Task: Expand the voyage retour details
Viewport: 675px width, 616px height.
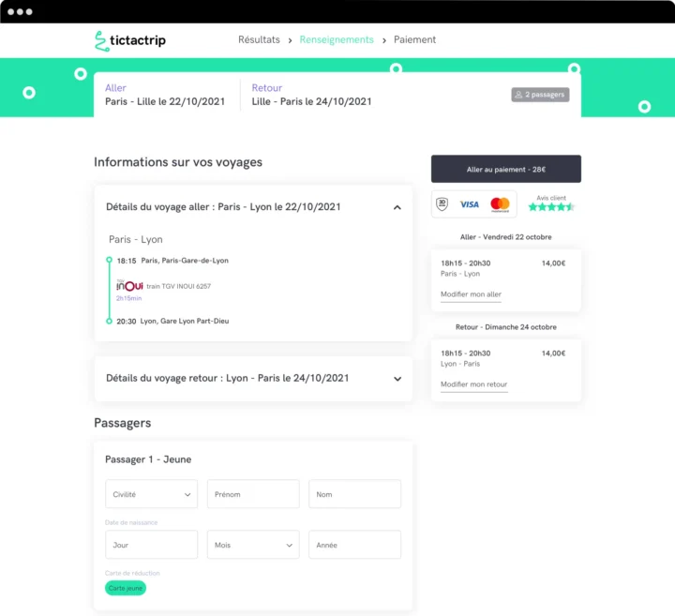Action: click(397, 379)
